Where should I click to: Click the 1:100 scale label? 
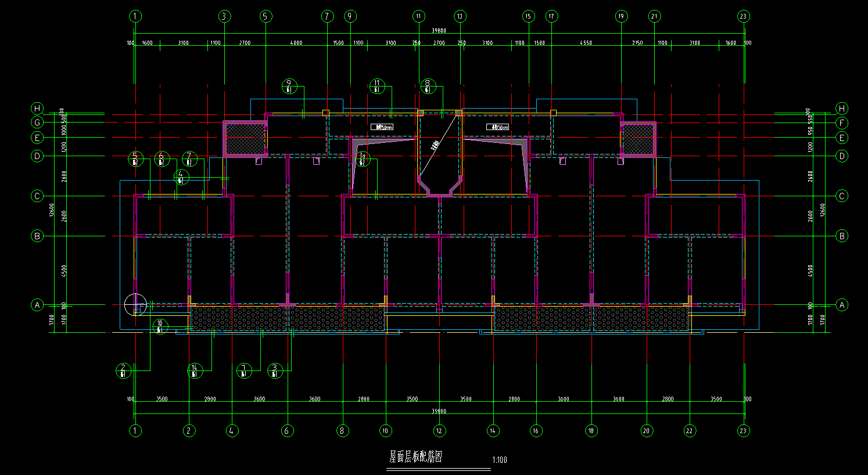500,460
